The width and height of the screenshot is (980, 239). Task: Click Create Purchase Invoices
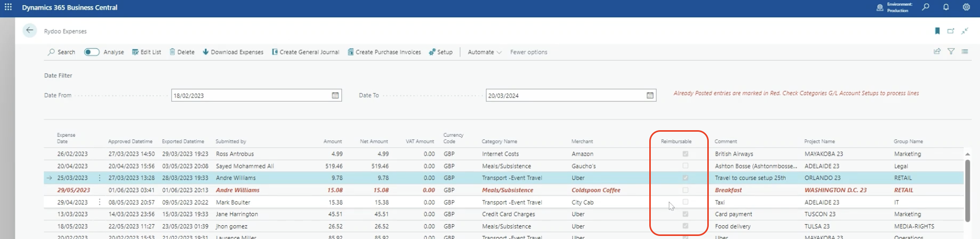[x=384, y=52]
